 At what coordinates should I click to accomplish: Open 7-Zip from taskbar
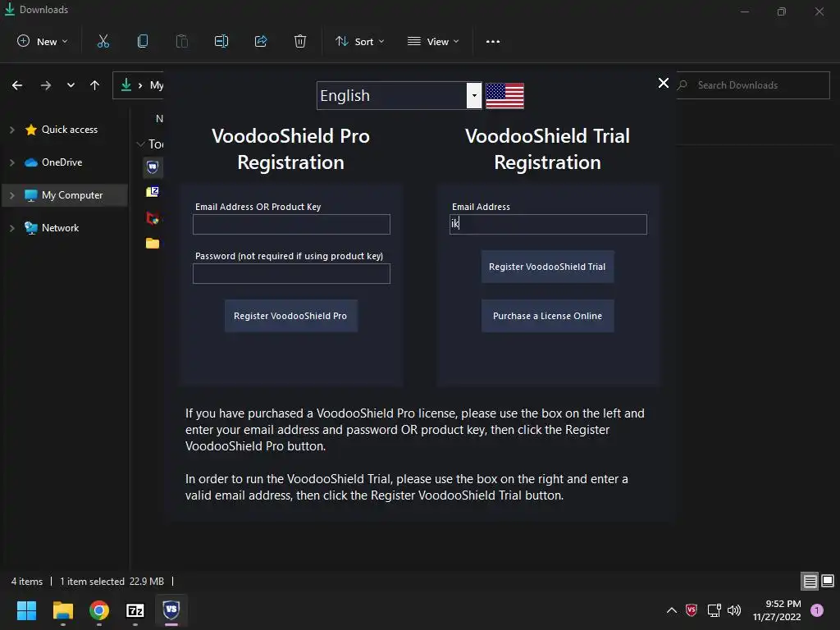click(135, 610)
